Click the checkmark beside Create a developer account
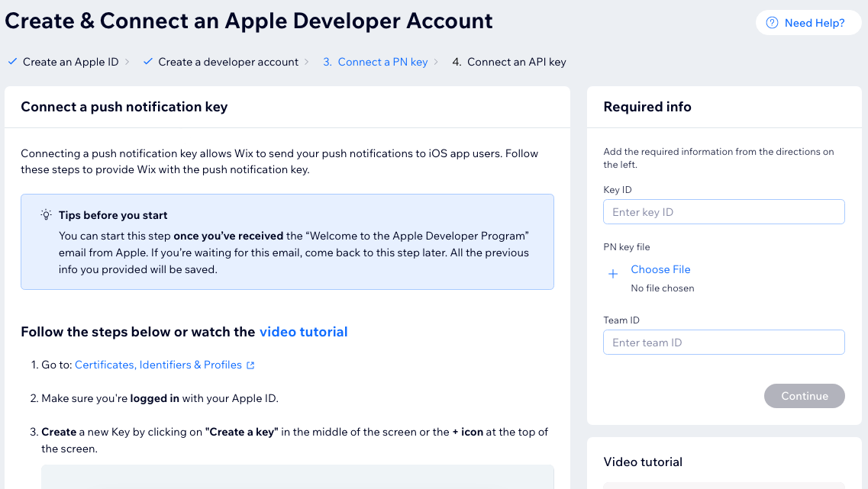 (x=148, y=61)
